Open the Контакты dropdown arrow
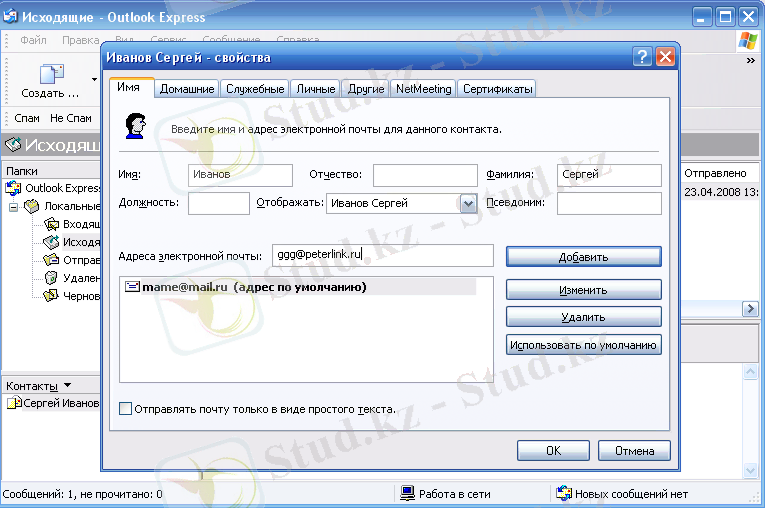Screen dimensions: 765x508 [67, 385]
